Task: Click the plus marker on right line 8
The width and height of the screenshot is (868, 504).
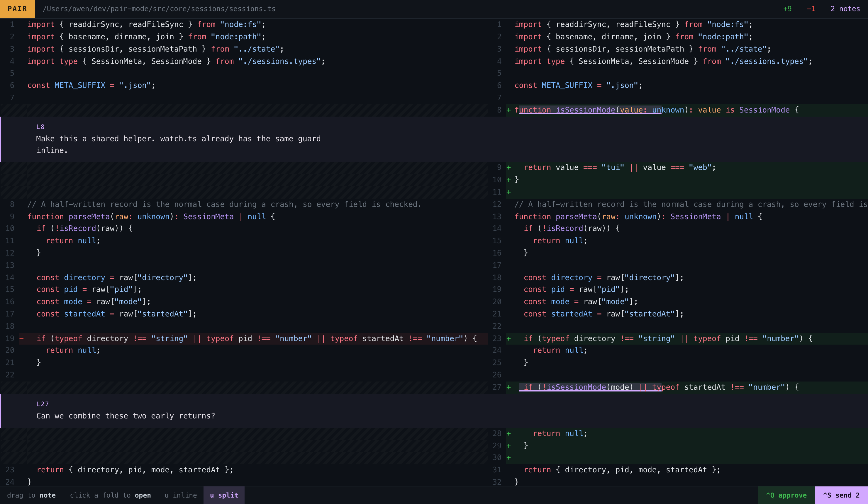Action: point(509,110)
